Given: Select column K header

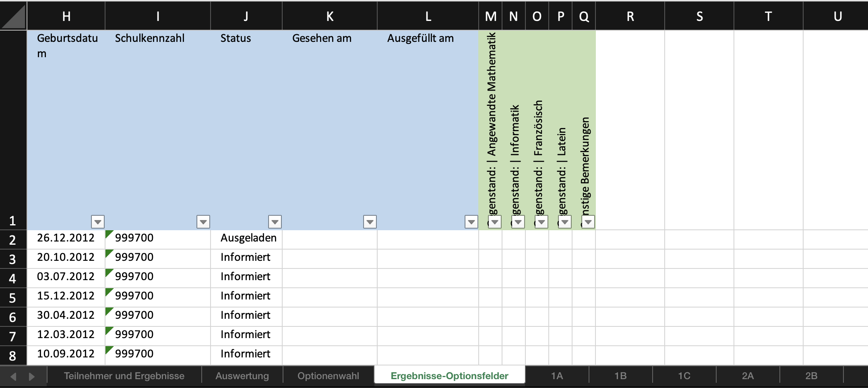Looking at the screenshot, I should [330, 16].
